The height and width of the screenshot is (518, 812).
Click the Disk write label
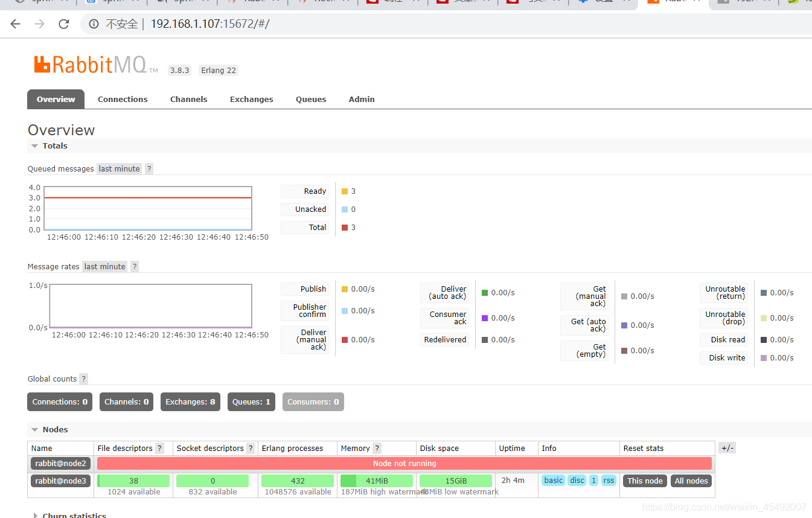click(724, 358)
